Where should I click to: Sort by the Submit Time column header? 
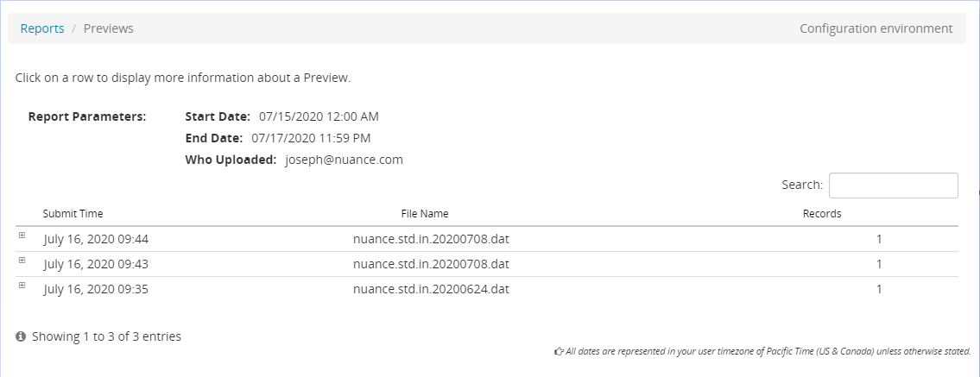click(73, 214)
